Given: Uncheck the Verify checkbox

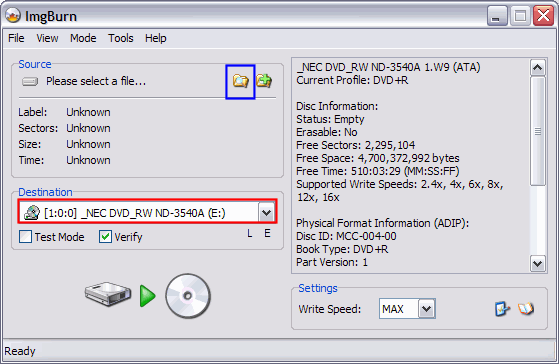Looking at the screenshot, I should point(106,237).
